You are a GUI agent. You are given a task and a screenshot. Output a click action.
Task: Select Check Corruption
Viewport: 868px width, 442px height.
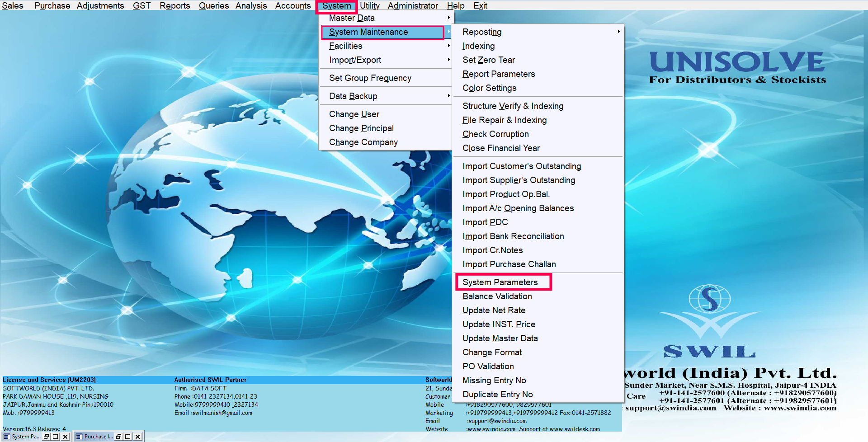click(538, 134)
